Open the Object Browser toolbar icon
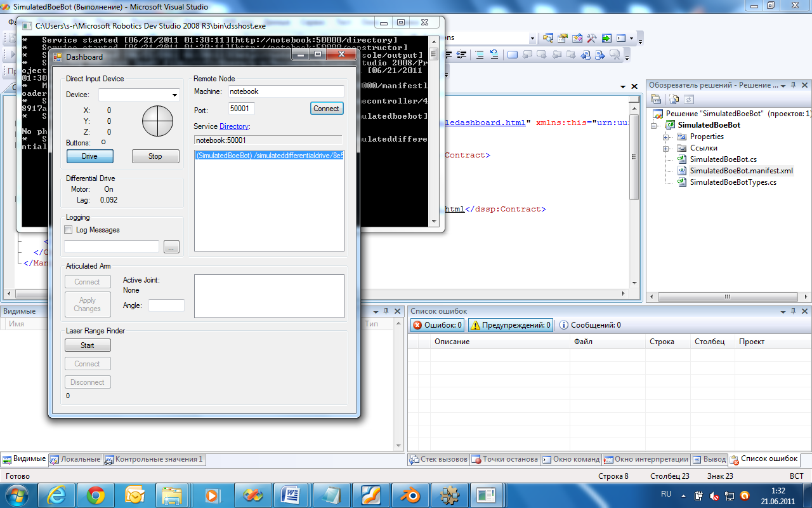Viewport: 812px width, 508px height. pos(577,39)
